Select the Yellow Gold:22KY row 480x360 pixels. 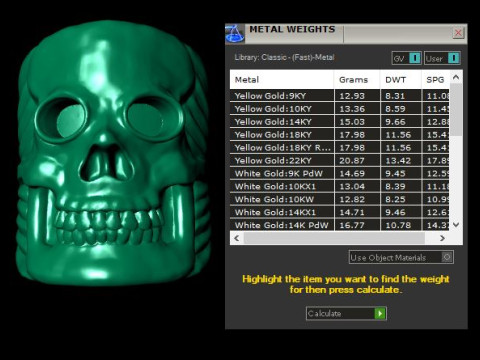(x=339, y=161)
